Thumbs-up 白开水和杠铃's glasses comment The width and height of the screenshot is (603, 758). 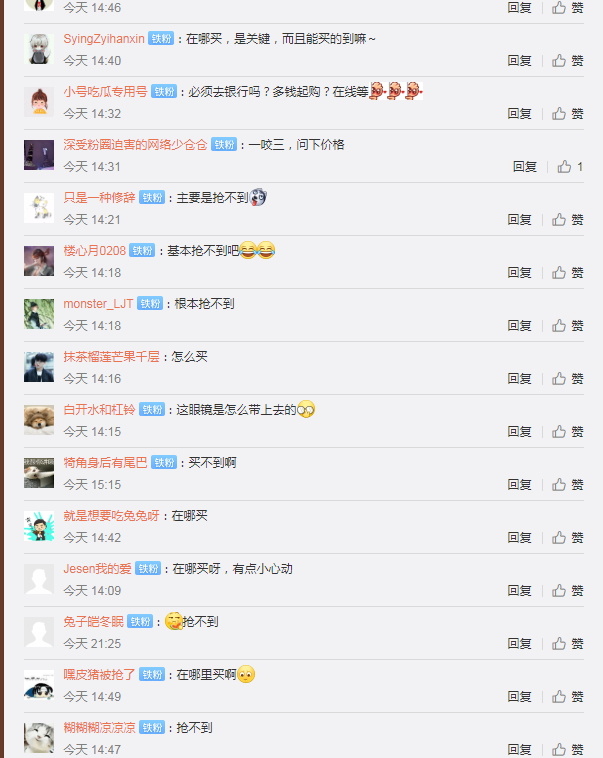(x=567, y=432)
